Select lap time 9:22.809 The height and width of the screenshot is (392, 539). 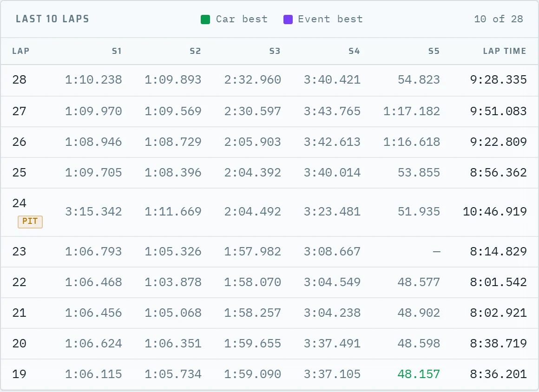[x=499, y=142]
